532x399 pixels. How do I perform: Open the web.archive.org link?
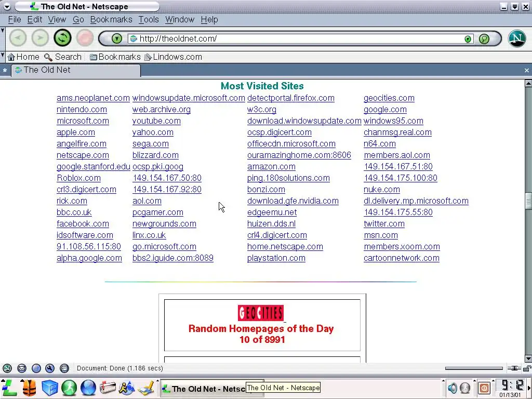(x=162, y=110)
